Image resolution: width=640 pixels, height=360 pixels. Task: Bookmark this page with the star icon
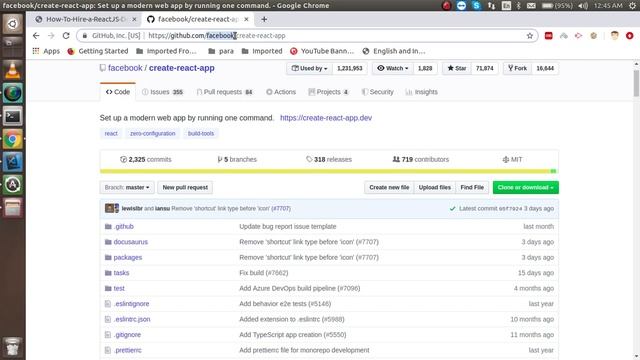(x=530, y=36)
